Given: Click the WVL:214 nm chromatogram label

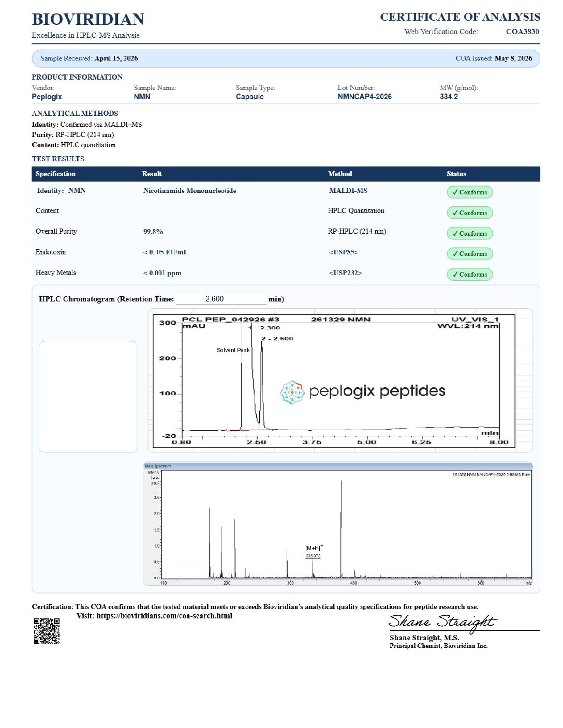Looking at the screenshot, I should pyautogui.click(x=468, y=326).
